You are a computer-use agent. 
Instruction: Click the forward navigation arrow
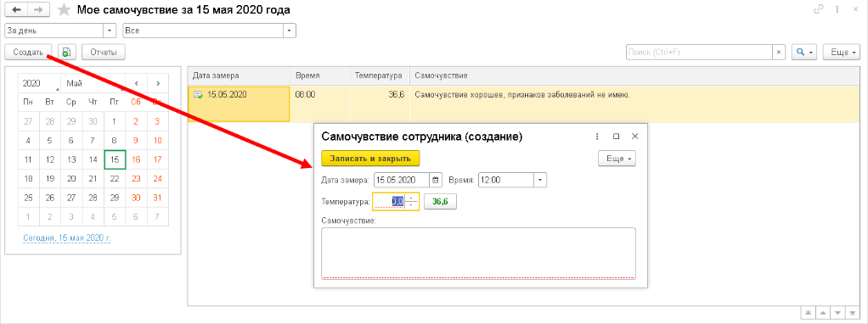(x=39, y=10)
